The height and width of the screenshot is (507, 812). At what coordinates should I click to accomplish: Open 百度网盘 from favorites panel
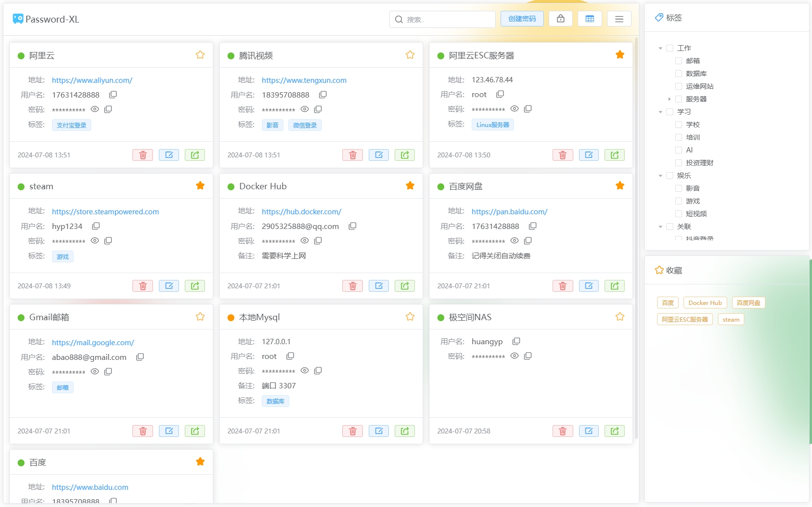click(x=749, y=303)
